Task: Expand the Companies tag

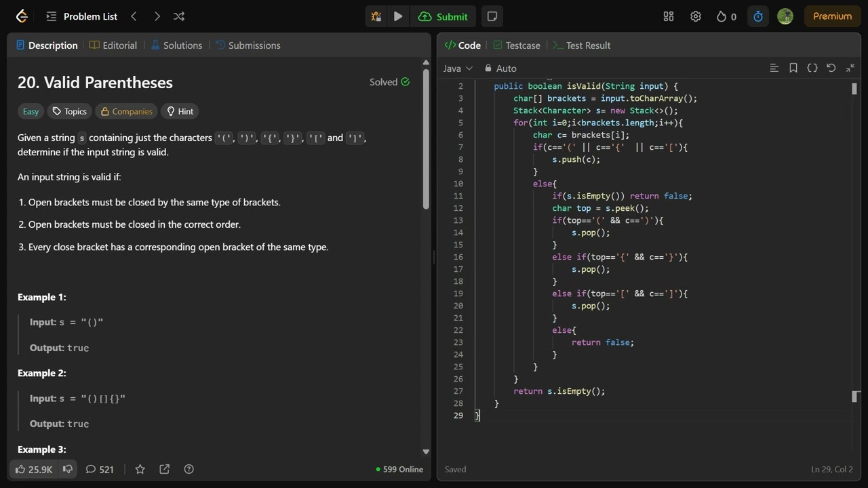Action: (x=126, y=112)
